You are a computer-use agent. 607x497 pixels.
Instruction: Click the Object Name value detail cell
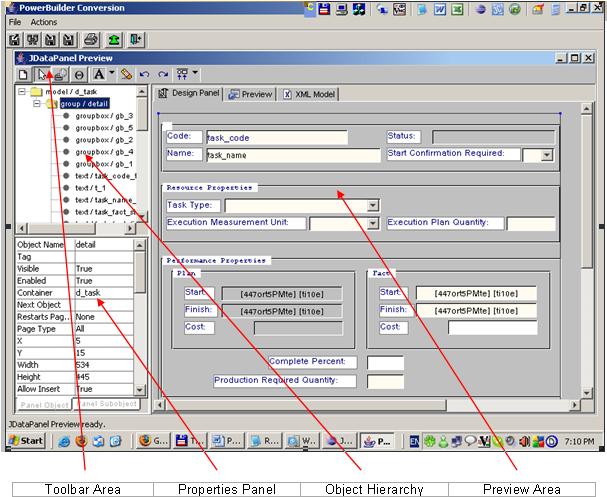coord(104,245)
